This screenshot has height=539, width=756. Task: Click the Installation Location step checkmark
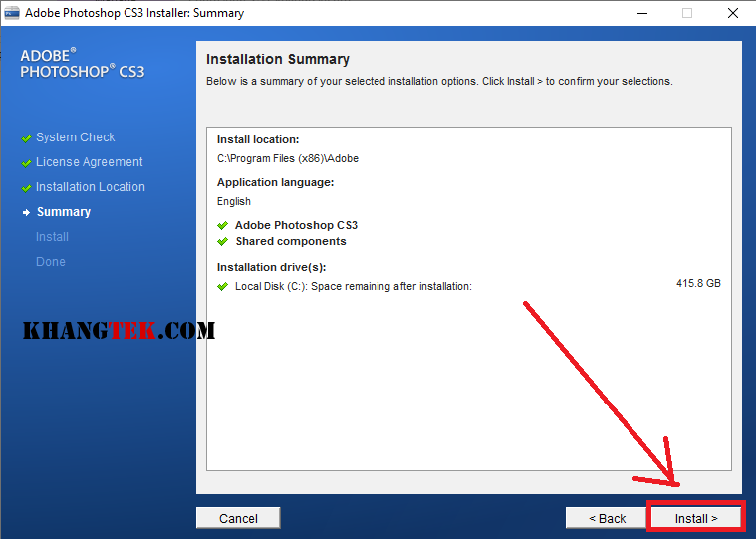tap(26, 188)
